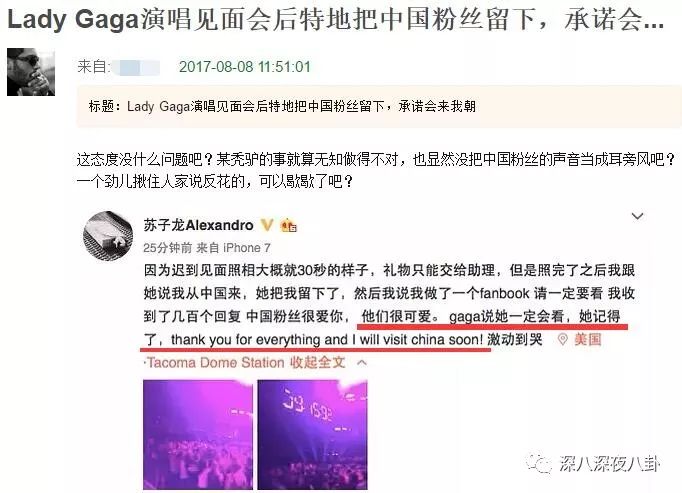
Task: Click the 深八深夜八卦 watermark text
Action: (x=610, y=464)
